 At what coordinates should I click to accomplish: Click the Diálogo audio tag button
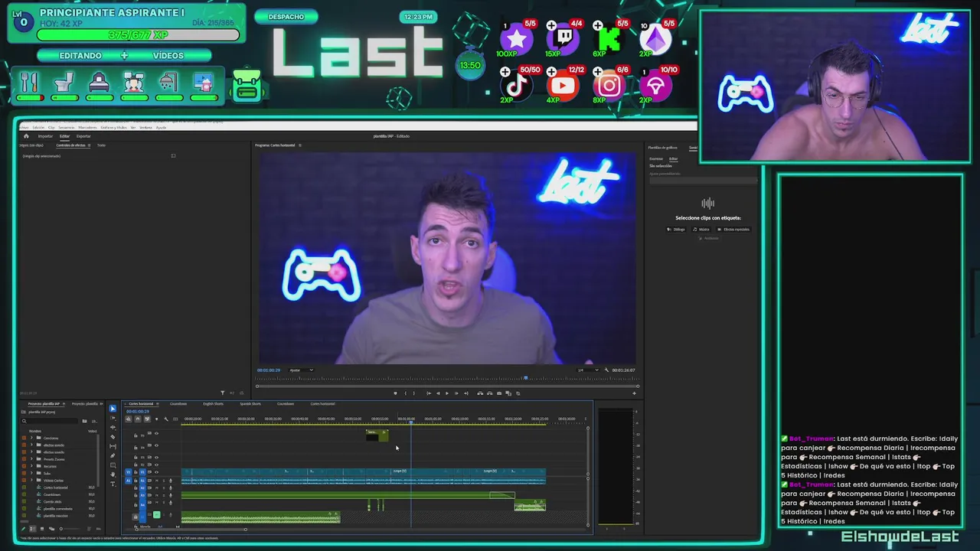click(x=677, y=229)
